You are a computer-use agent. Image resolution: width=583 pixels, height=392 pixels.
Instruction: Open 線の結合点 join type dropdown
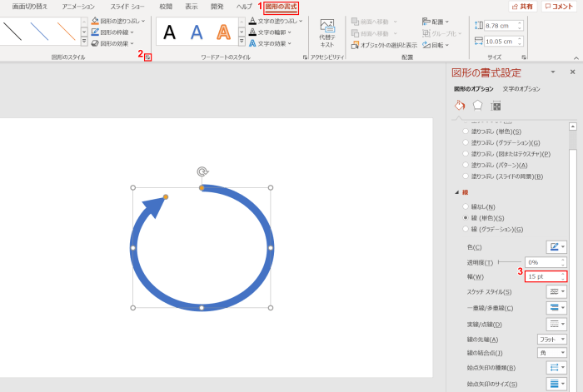(551, 353)
